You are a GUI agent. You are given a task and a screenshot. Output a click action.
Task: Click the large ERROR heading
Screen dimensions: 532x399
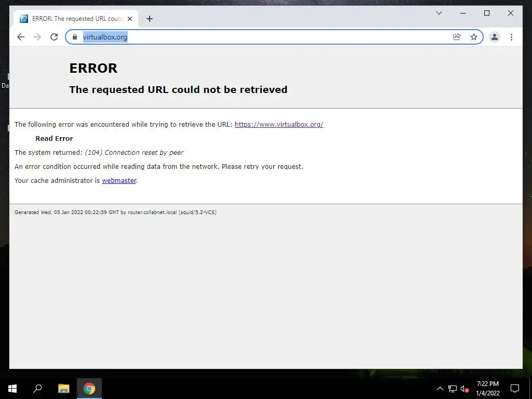click(x=94, y=68)
